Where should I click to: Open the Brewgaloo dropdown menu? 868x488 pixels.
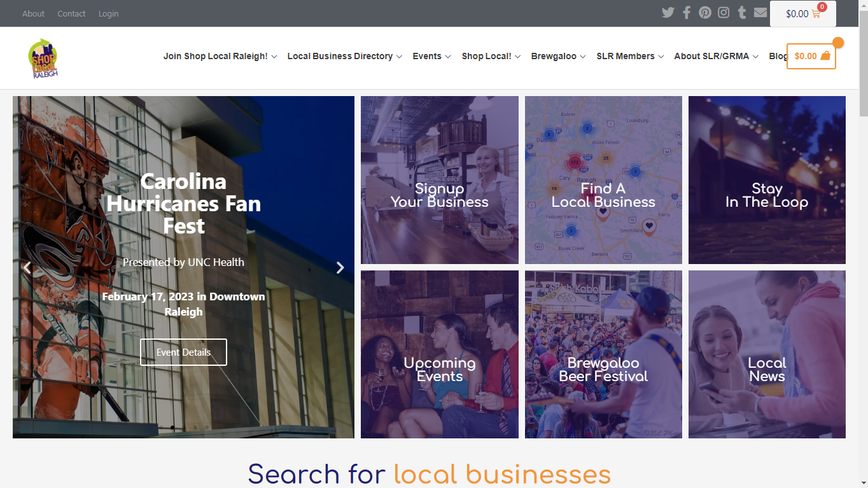pyautogui.click(x=558, y=56)
